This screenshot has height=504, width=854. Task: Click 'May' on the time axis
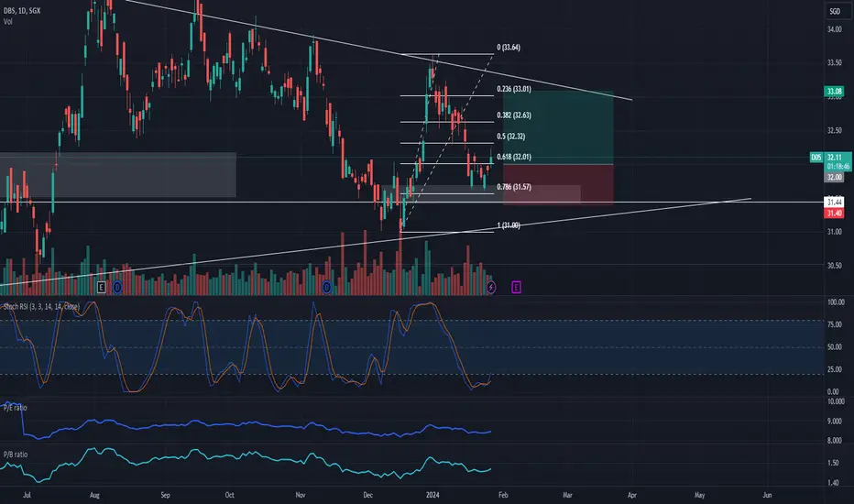(x=699, y=495)
